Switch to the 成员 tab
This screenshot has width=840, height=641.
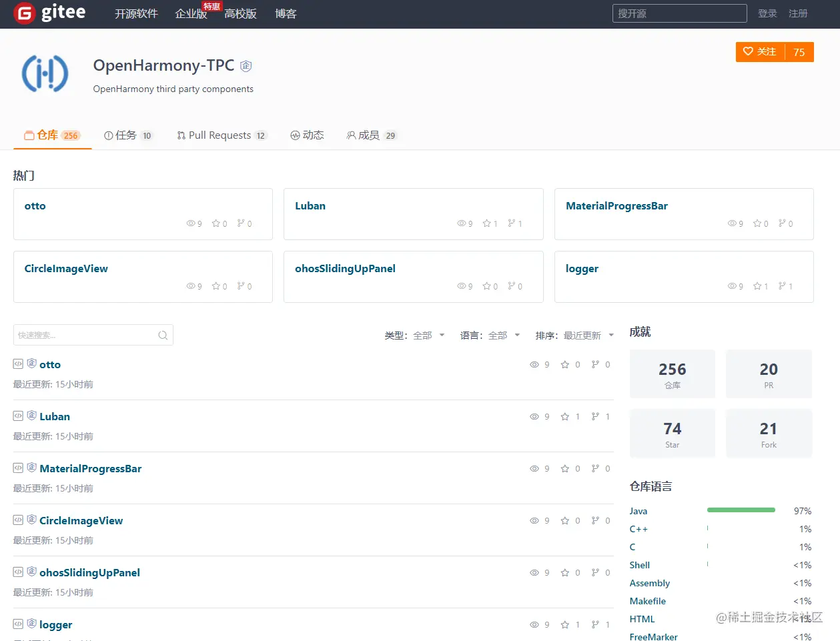(x=371, y=135)
